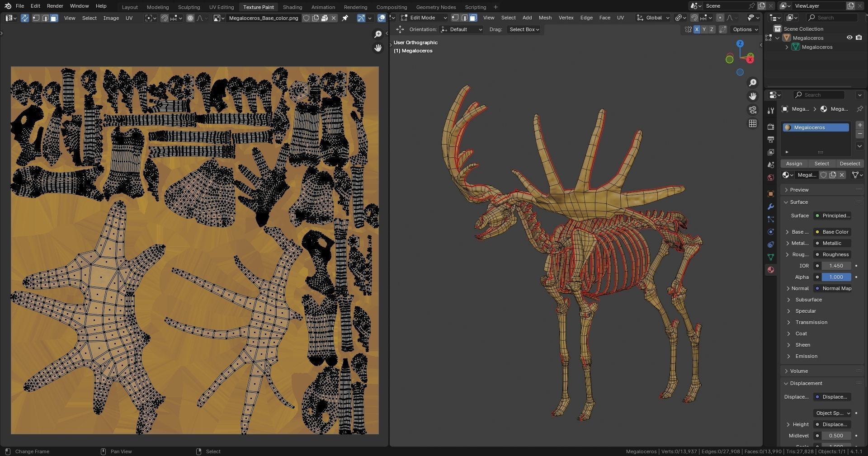The height and width of the screenshot is (456, 868).
Task: Open the Image menu in the UV editor
Action: pyautogui.click(x=111, y=18)
